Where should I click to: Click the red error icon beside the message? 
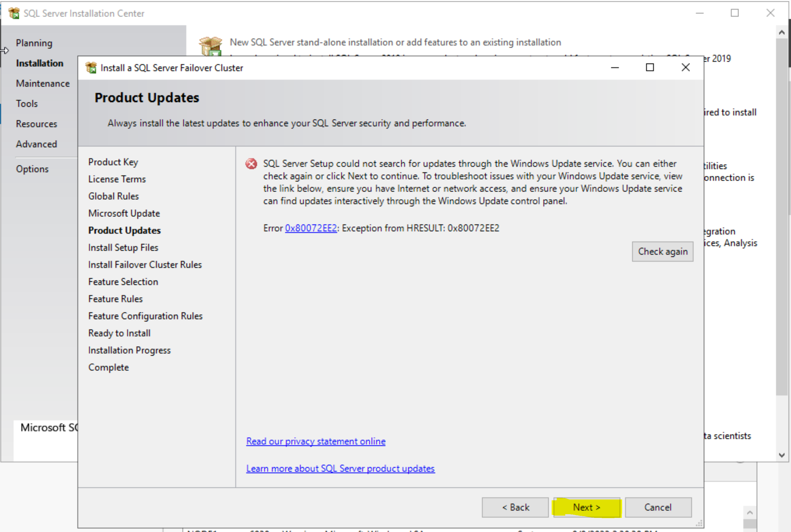[x=251, y=164]
